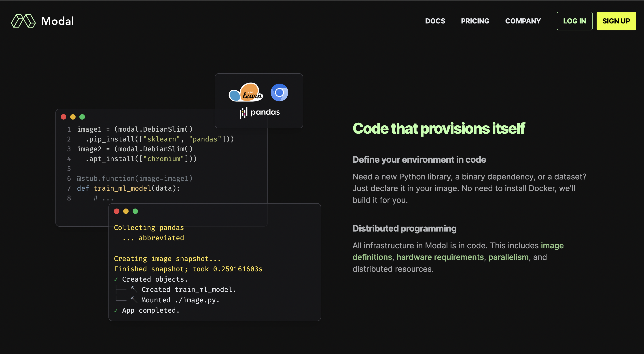Click code line 'image2 = (modal.DebianSlim()'
644x354 pixels.
pyautogui.click(x=135, y=149)
